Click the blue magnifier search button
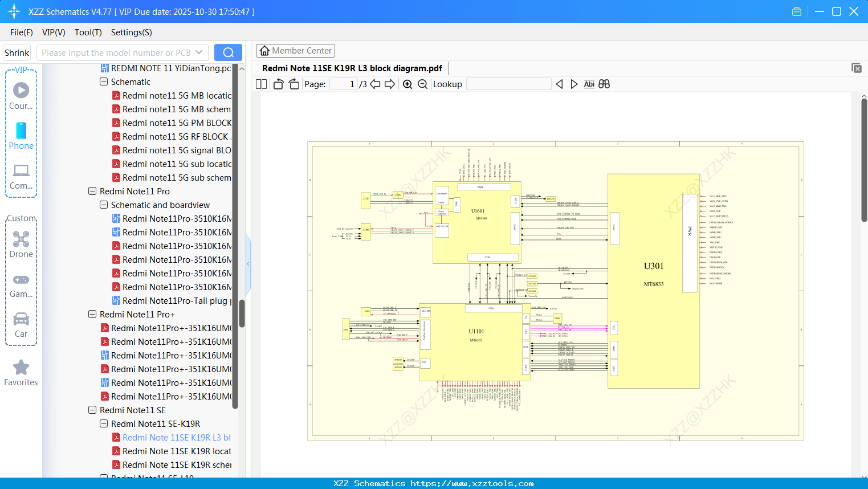This screenshot has width=868, height=489. tap(228, 52)
